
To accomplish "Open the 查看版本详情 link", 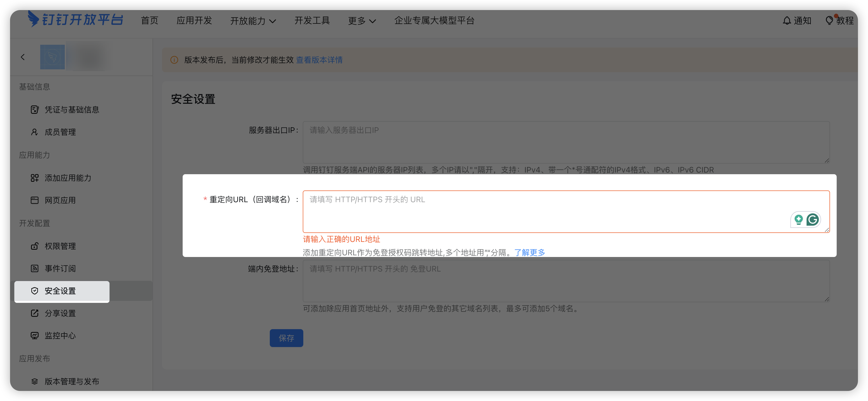I will [x=319, y=60].
